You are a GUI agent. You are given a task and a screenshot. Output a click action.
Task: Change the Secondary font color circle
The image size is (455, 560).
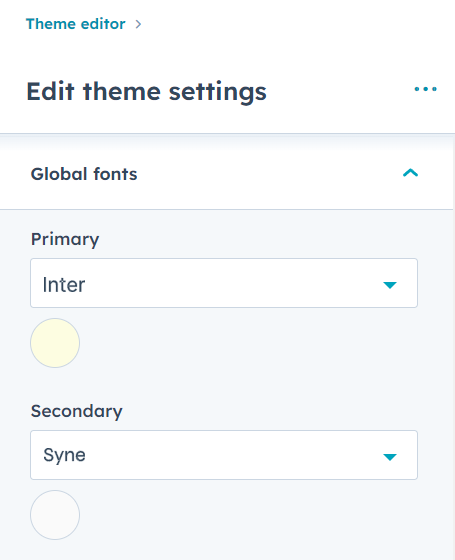55,515
